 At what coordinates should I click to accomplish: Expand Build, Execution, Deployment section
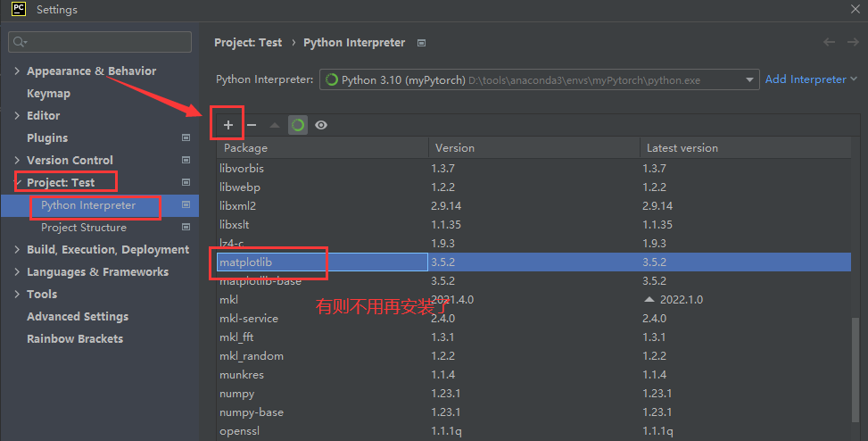[x=17, y=249]
